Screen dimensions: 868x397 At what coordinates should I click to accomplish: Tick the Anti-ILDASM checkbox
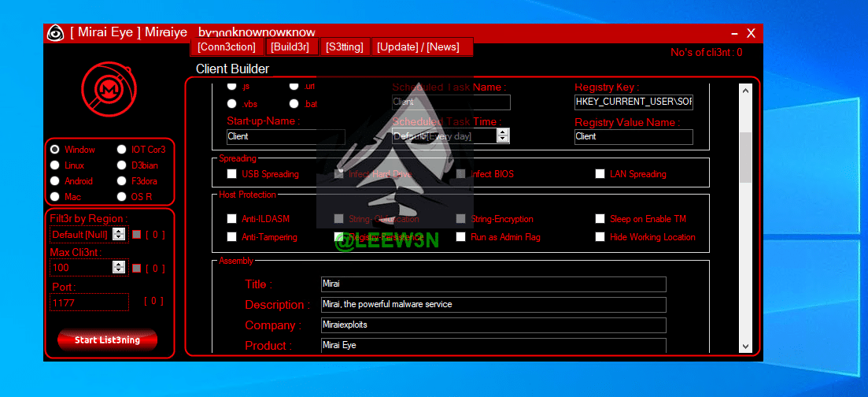coord(231,219)
